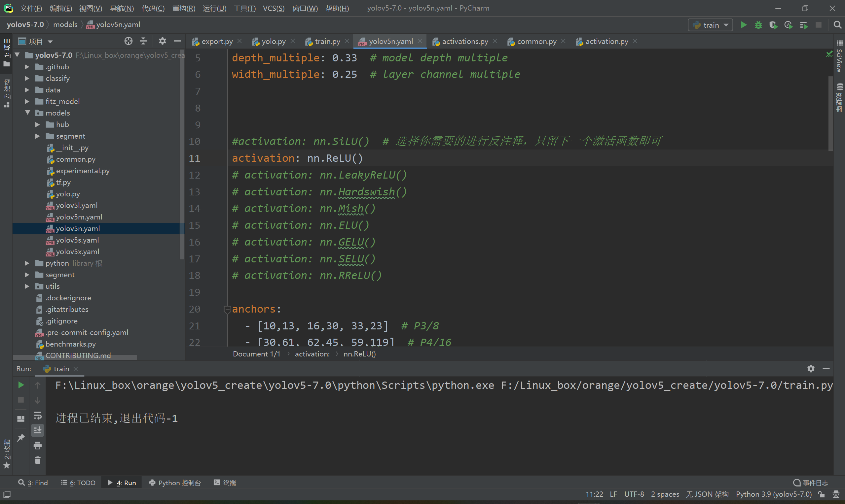Click the Python 3.9 interpreter in the status bar
The width and height of the screenshot is (845, 504).
tap(774, 494)
